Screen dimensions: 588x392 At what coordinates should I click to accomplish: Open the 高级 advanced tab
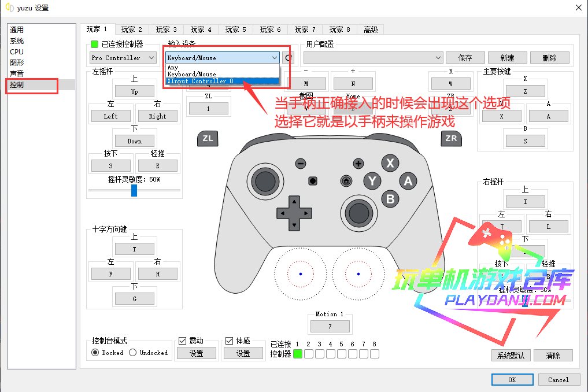pos(371,29)
